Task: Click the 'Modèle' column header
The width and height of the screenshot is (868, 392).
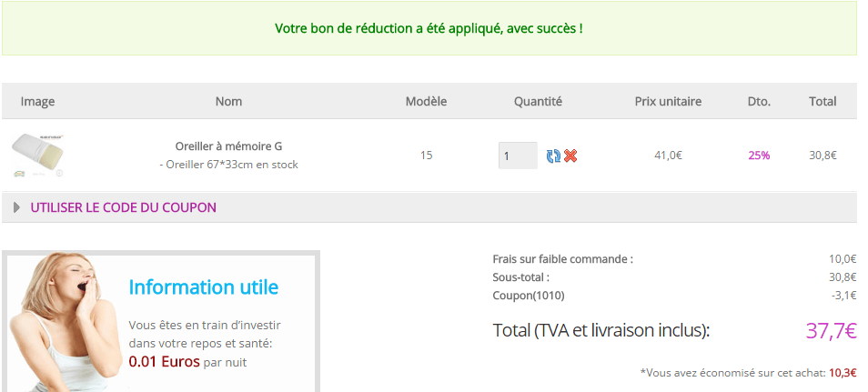Action: pyautogui.click(x=426, y=101)
